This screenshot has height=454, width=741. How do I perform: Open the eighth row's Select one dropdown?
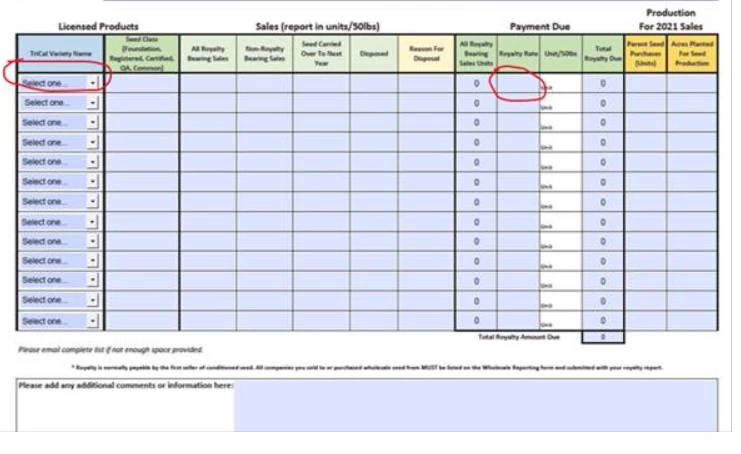point(60,222)
